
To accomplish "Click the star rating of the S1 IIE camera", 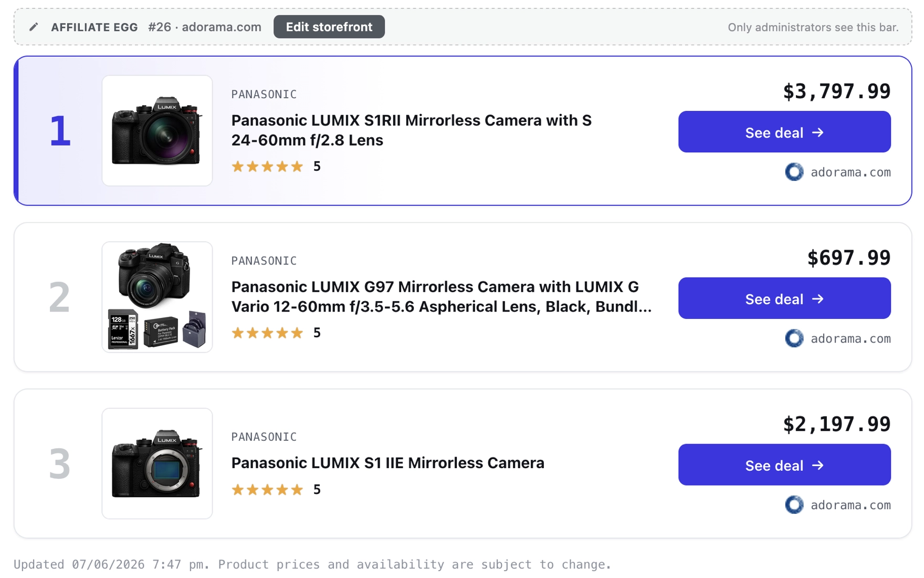I will pyautogui.click(x=267, y=490).
